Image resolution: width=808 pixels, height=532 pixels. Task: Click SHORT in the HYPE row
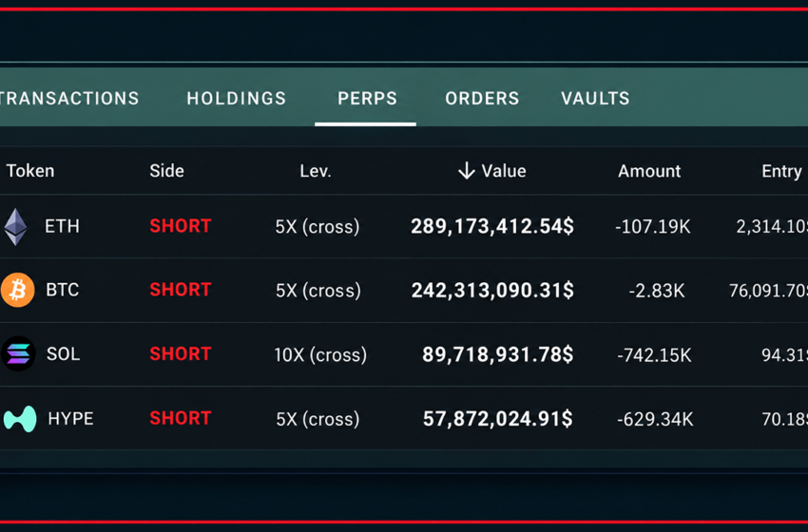(181, 418)
